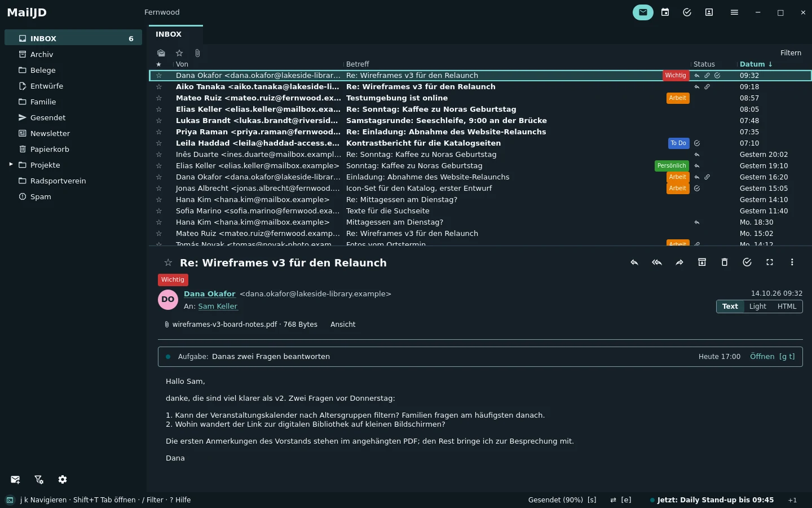The height and width of the screenshot is (508, 812).
Task: Toggle the star beside the open message subject
Action: pyautogui.click(x=168, y=262)
